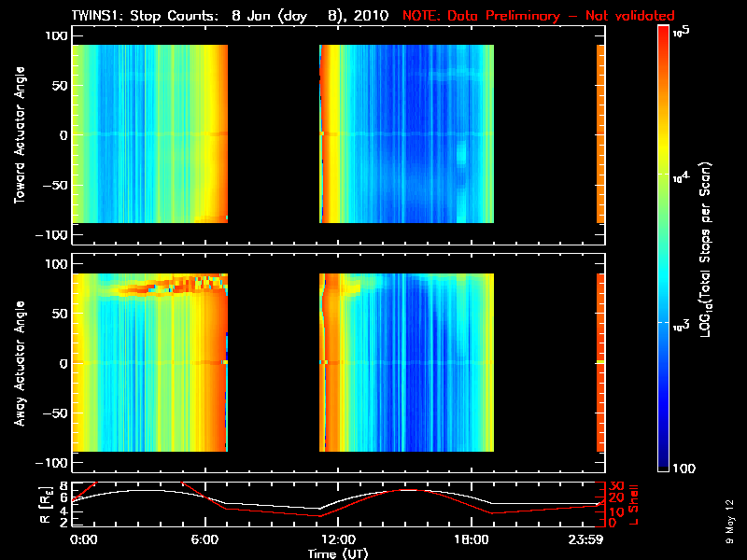The height and width of the screenshot is (560, 747).
Task: Click the "100" label at the colorbar bottom
Action: (x=684, y=469)
